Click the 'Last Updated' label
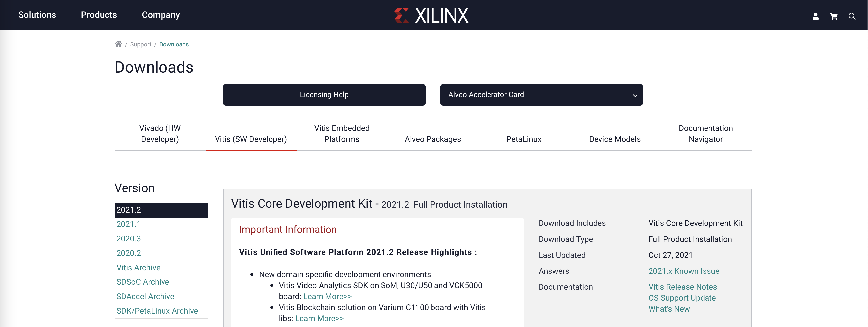The width and height of the screenshot is (868, 327). (562, 255)
